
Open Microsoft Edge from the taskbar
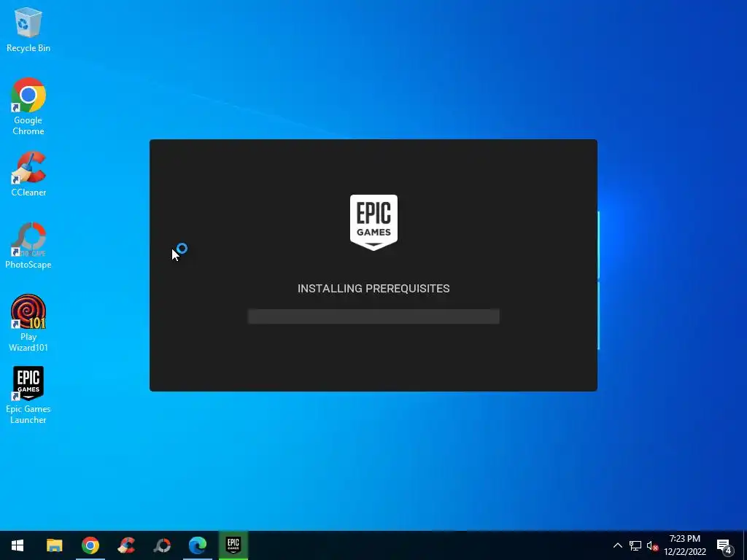(x=197, y=545)
